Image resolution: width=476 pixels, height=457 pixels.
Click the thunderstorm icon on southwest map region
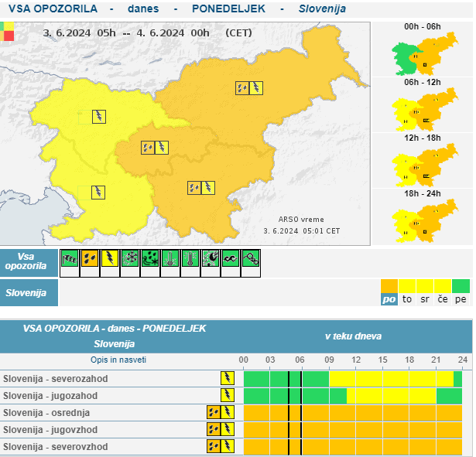(x=98, y=192)
